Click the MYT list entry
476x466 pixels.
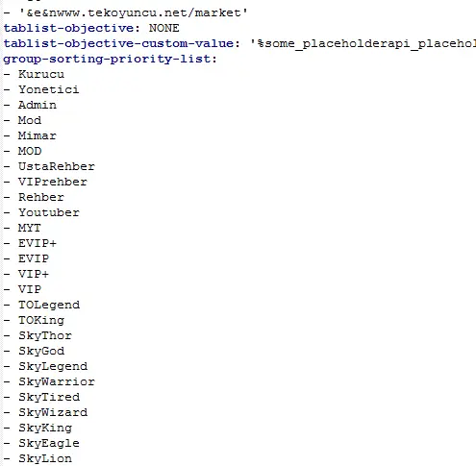pos(30,228)
